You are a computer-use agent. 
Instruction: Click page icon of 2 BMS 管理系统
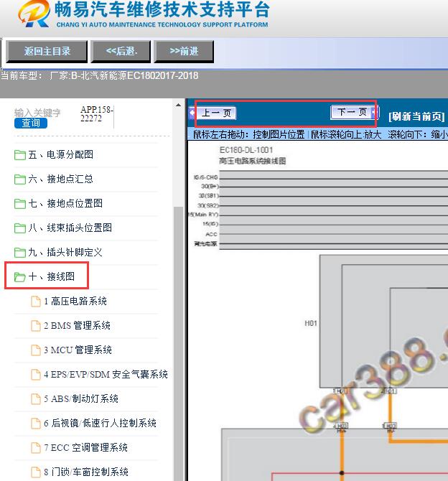pos(36,326)
